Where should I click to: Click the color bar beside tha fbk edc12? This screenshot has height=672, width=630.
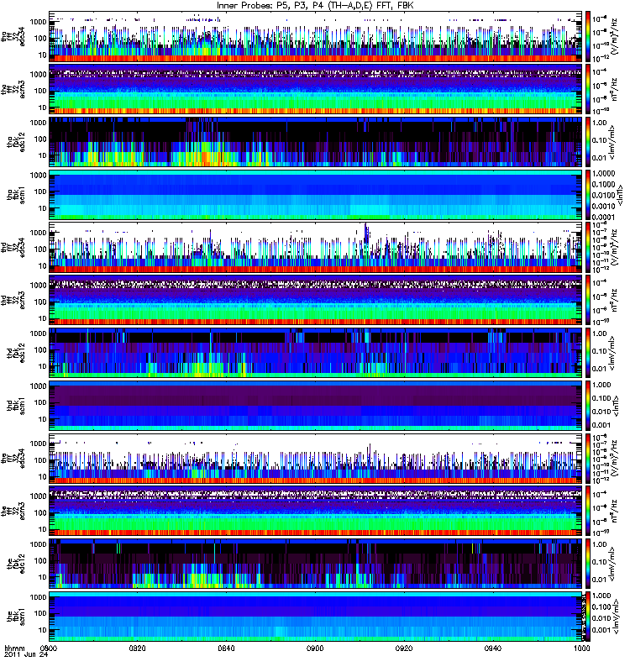pyautogui.click(x=588, y=142)
